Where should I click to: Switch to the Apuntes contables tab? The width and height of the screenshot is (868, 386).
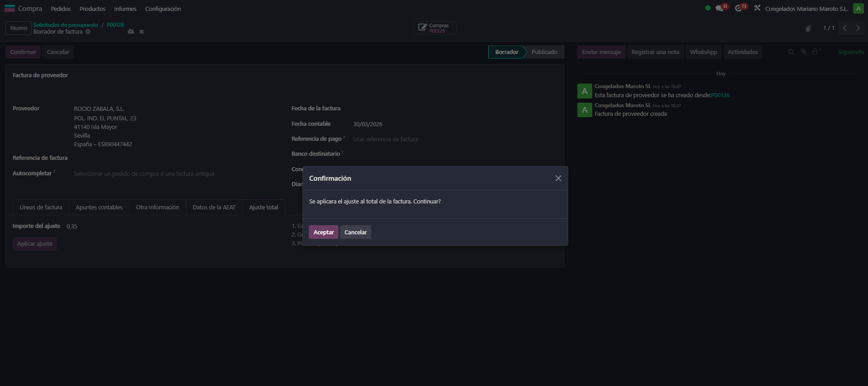tap(99, 208)
